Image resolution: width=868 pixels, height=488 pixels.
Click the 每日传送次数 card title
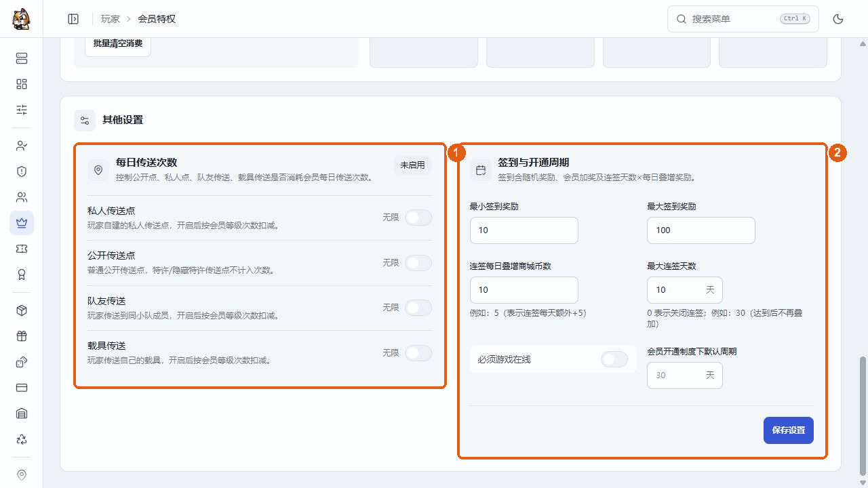click(x=146, y=162)
